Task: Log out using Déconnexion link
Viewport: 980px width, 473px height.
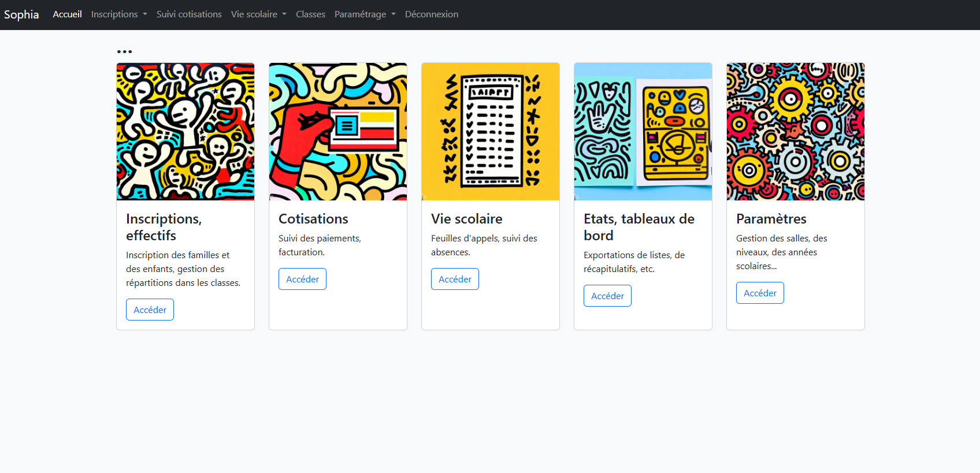Action: (x=431, y=14)
